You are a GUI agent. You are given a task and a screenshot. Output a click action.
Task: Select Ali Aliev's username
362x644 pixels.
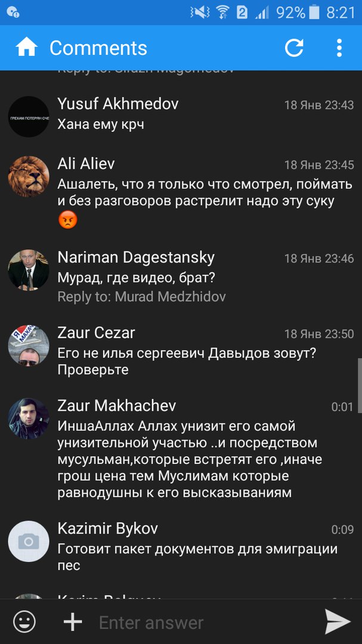(86, 164)
